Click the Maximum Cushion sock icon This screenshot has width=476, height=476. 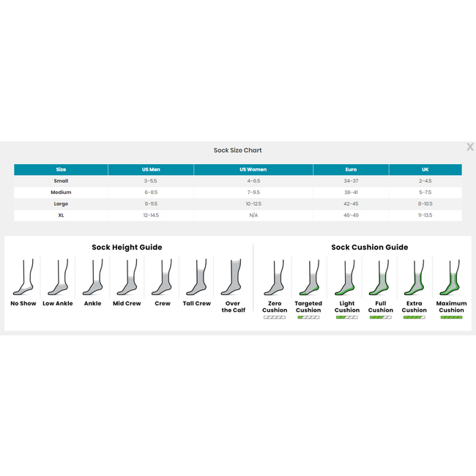coord(451,278)
